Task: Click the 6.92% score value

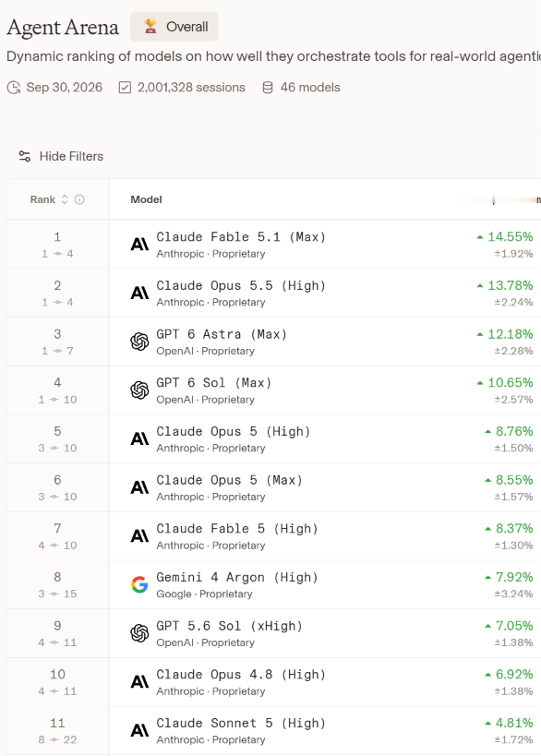Action: click(x=514, y=675)
